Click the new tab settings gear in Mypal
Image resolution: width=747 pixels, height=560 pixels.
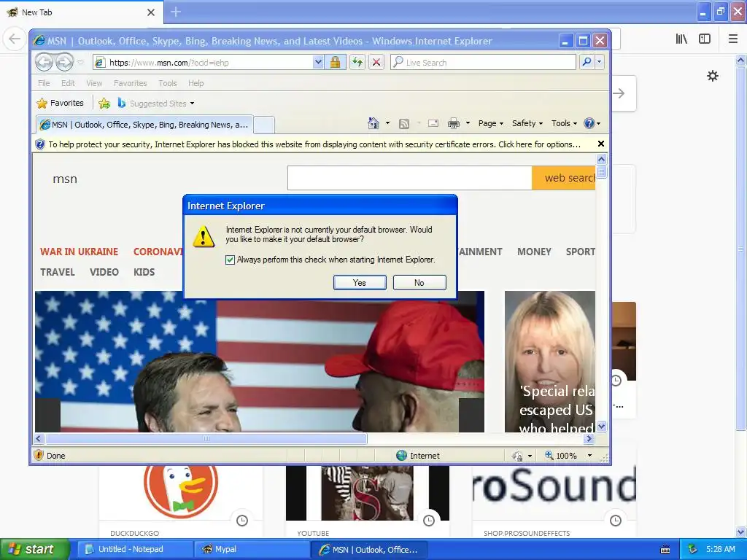tap(712, 76)
